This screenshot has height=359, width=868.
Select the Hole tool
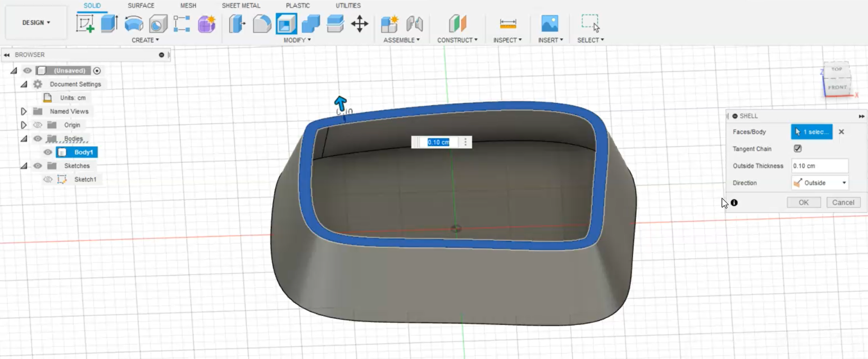tap(158, 24)
